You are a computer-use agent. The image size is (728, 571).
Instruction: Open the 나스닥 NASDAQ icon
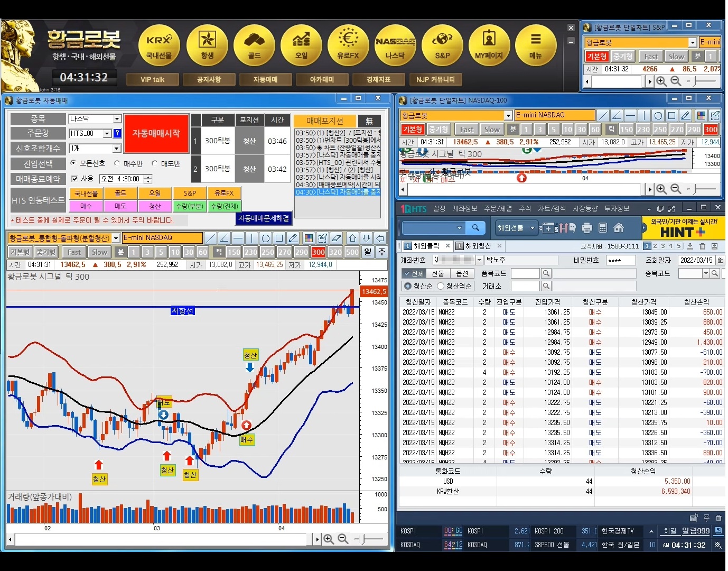point(395,45)
